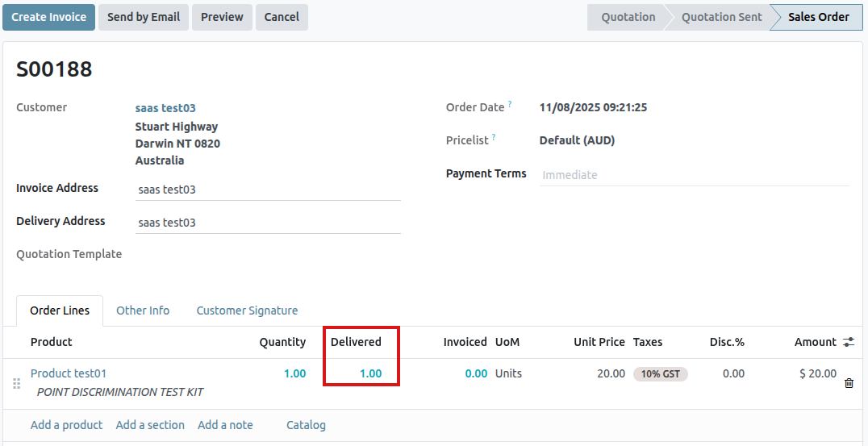Viewport: 868px width, 446px height.
Task: Open the order Preview
Action: (222, 17)
